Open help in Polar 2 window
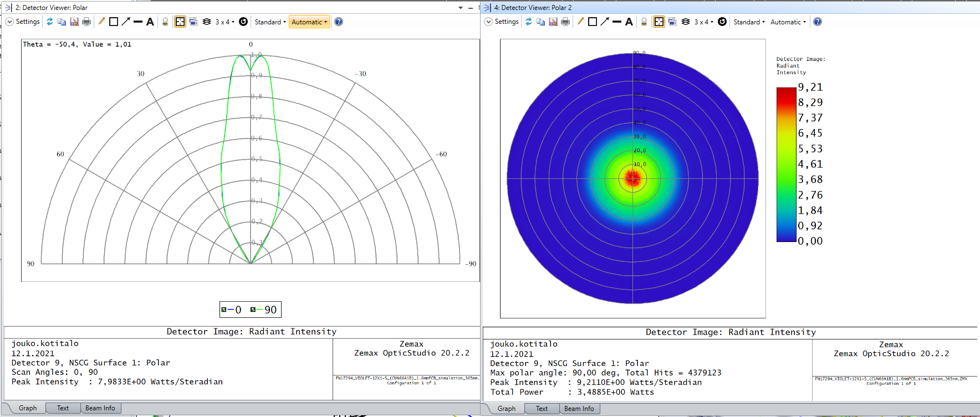This screenshot has height=417, width=980. pos(818,22)
